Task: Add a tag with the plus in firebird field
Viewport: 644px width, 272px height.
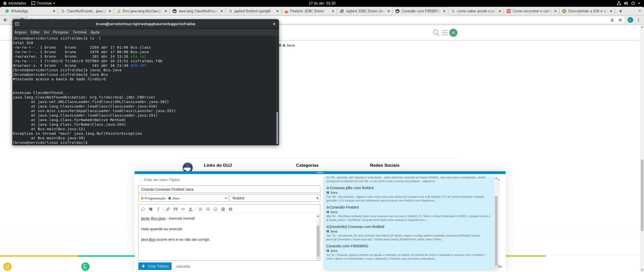Action: 317,198
